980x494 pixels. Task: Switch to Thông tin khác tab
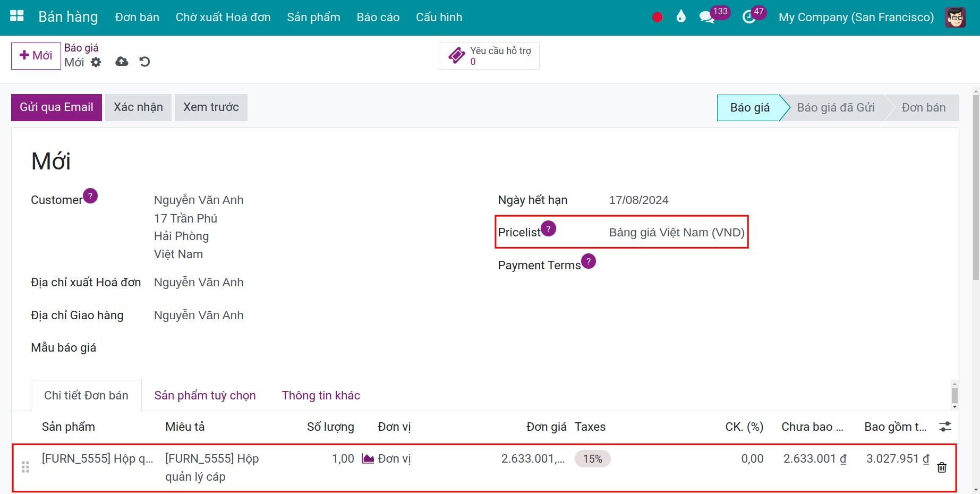tap(321, 395)
